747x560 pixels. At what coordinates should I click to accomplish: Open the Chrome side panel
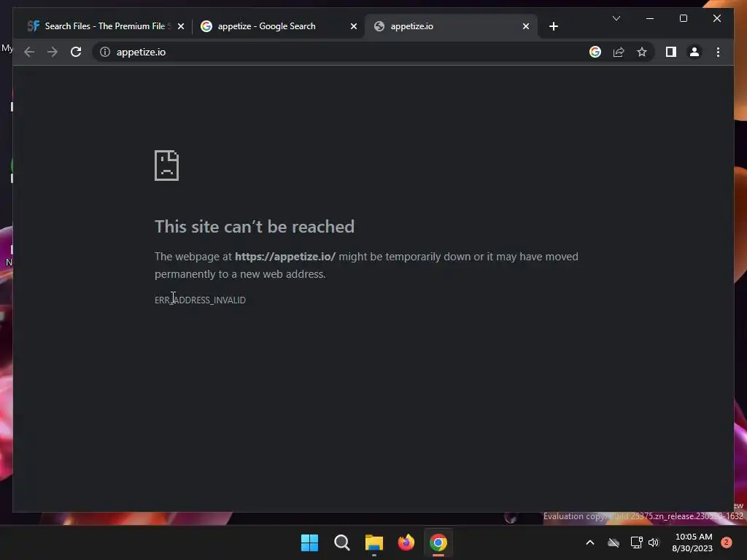(671, 52)
